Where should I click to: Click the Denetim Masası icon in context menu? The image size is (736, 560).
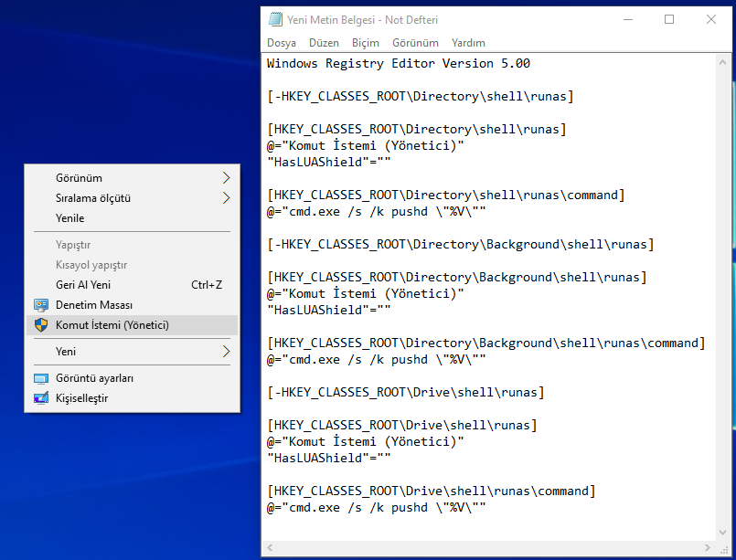41,305
